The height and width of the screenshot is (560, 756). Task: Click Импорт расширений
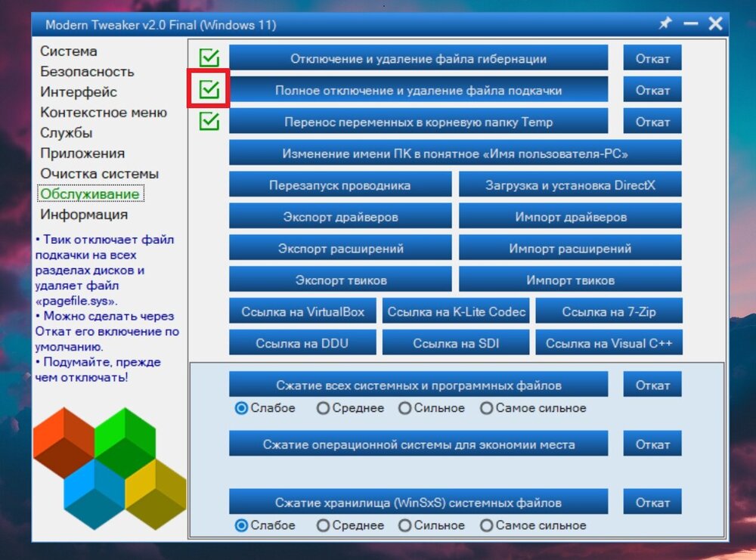point(570,248)
